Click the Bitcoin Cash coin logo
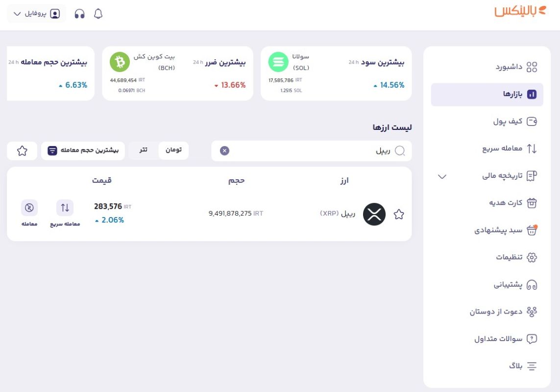Image resolution: width=560 pixels, height=392 pixels. tap(120, 62)
